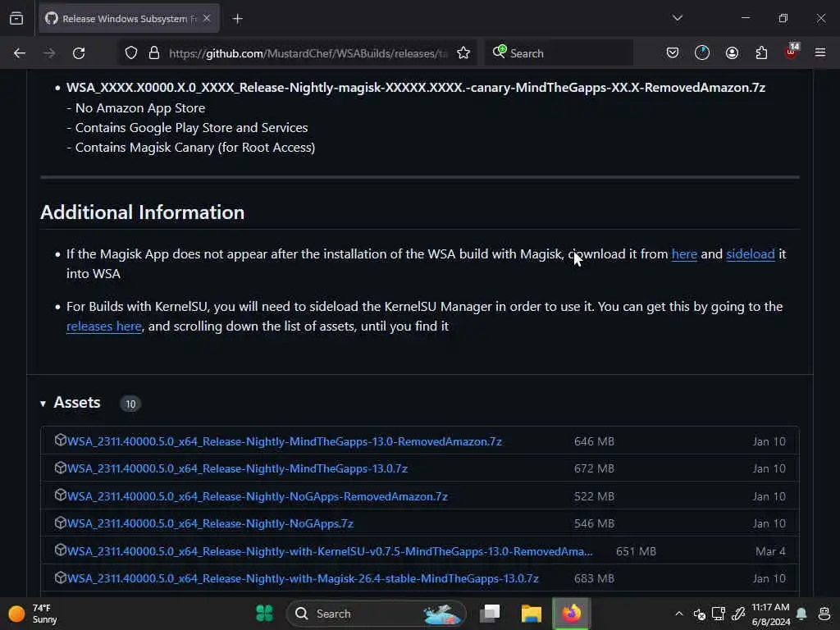Open the 'releases here' KernelSU link
The image size is (840, 630).
point(104,326)
